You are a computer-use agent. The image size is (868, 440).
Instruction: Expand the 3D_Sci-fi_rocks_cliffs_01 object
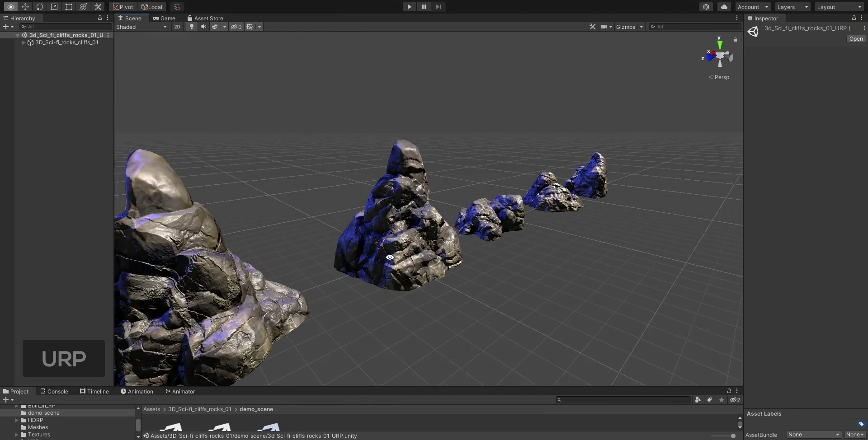[x=24, y=42]
